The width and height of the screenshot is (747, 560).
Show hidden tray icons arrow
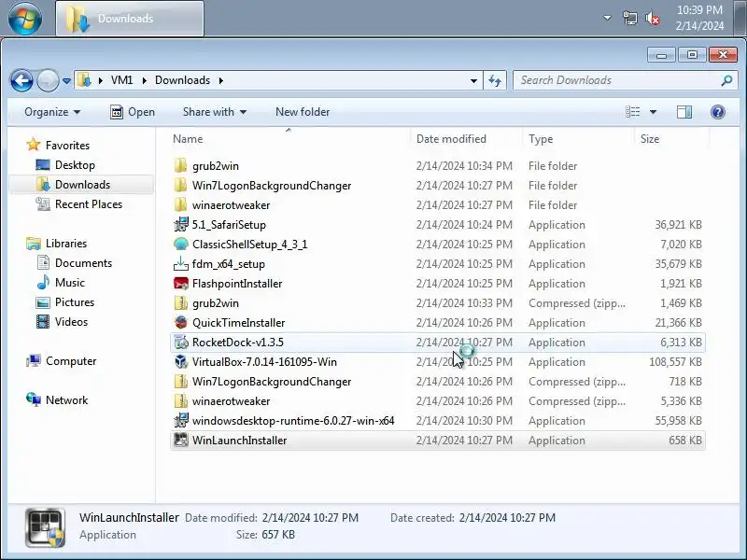[607, 18]
